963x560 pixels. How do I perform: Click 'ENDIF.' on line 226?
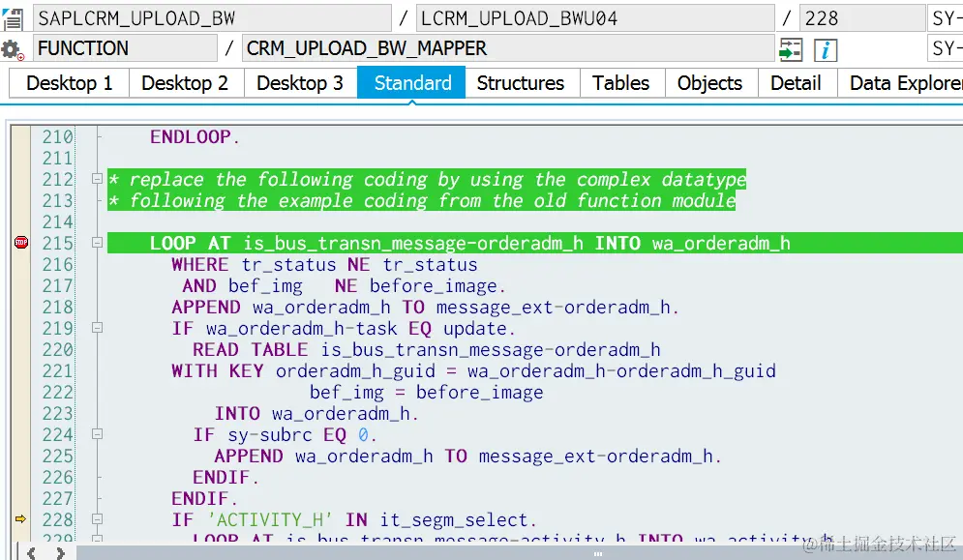point(226,477)
